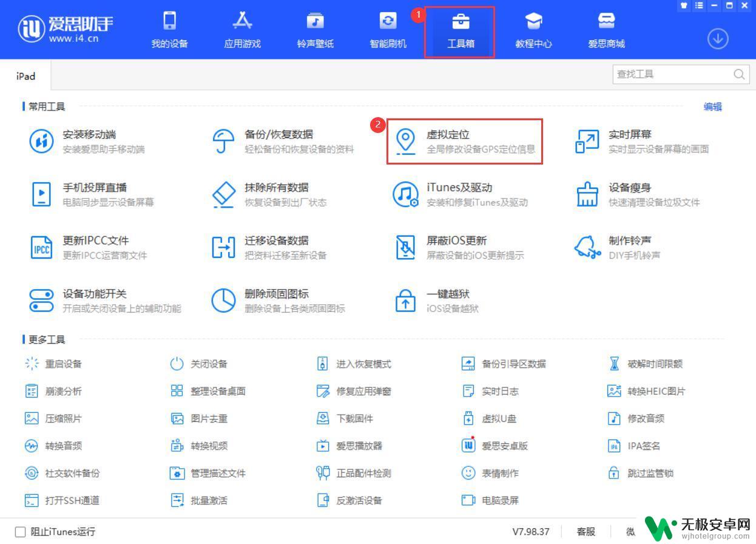Image resolution: width=756 pixels, height=544 pixels.
Task: Open 修改音频 tool
Action: coord(636,418)
